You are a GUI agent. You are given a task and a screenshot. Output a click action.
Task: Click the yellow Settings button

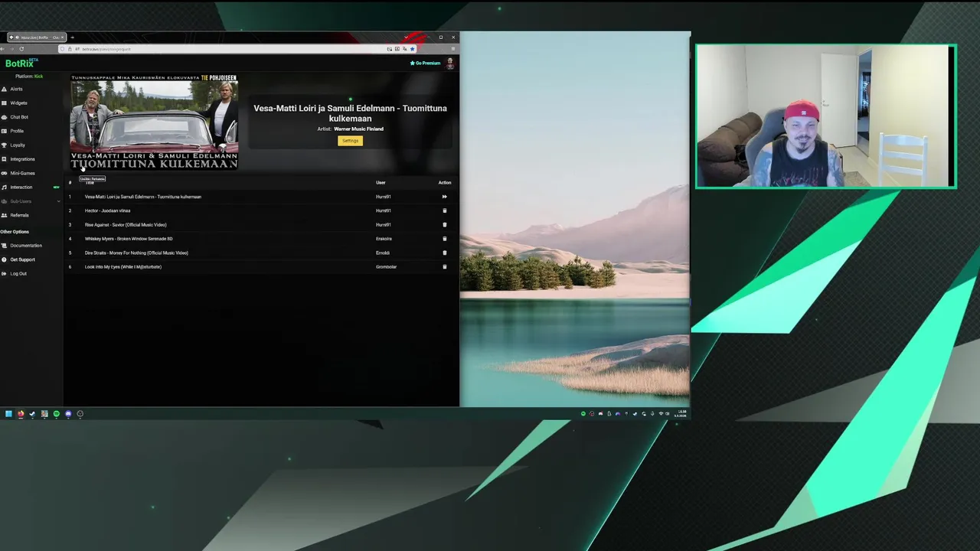click(x=350, y=141)
